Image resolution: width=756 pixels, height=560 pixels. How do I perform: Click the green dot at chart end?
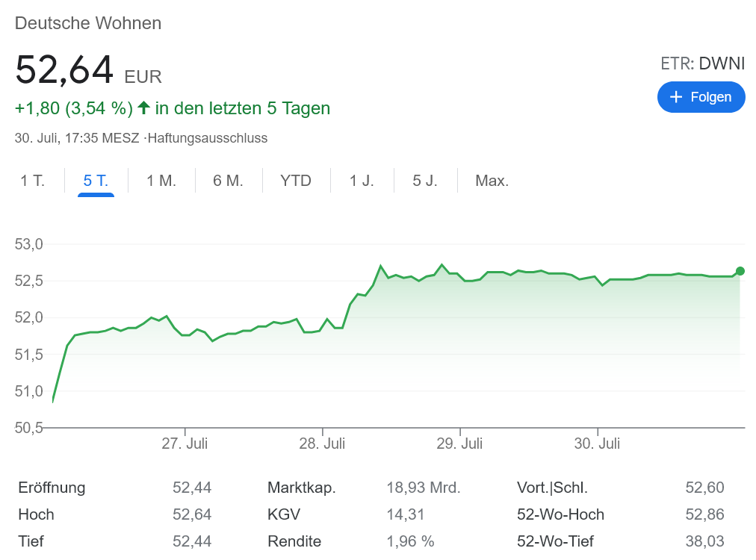[x=740, y=271]
